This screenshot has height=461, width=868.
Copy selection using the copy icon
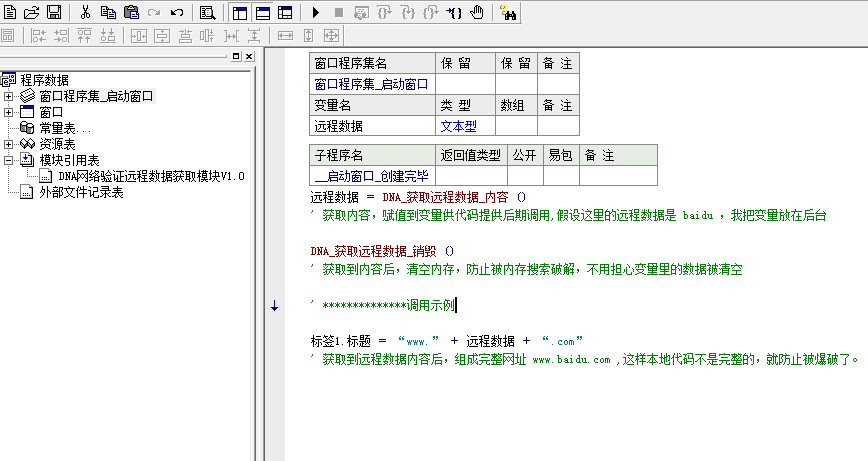coord(108,12)
